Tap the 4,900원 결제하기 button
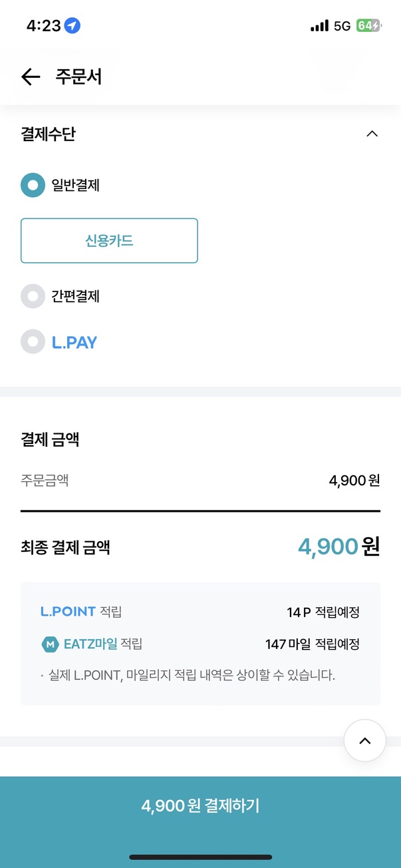401x868 pixels. point(200,806)
